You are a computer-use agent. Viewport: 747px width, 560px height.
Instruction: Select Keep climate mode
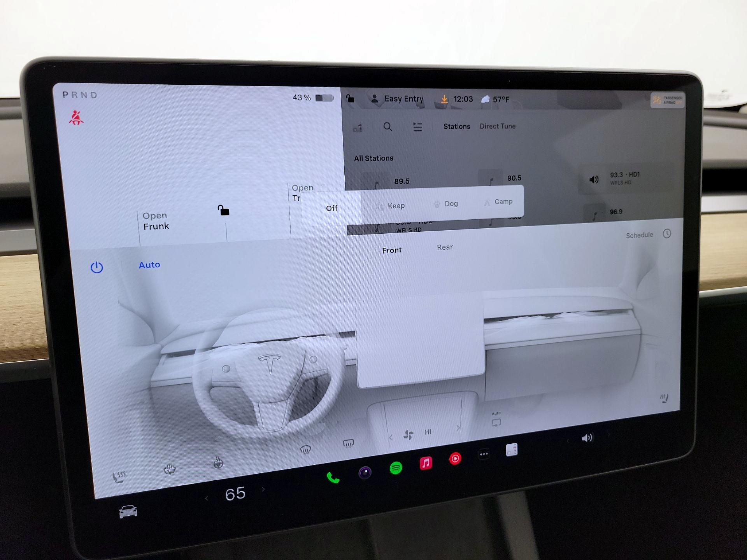392,206
